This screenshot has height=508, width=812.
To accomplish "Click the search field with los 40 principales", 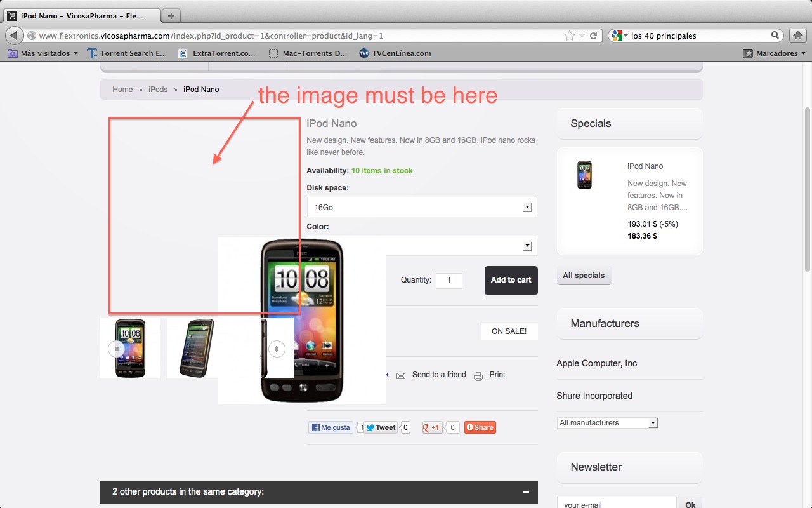I will 699,36.
